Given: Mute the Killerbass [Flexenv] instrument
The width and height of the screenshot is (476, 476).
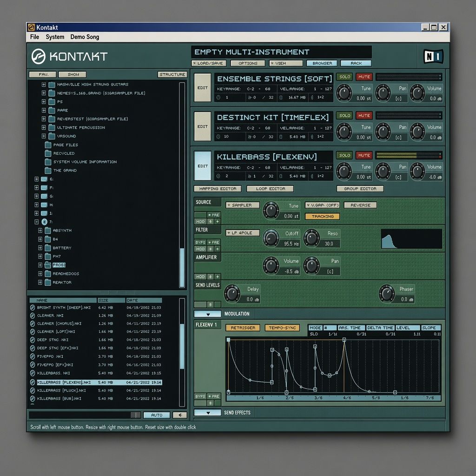Looking at the screenshot, I should coord(364,155).
